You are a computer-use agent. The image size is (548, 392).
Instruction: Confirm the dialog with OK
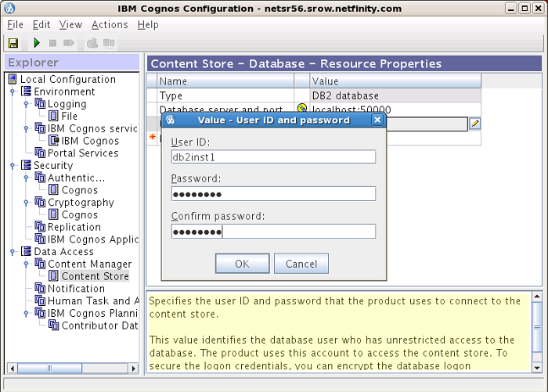pos(242,264)
